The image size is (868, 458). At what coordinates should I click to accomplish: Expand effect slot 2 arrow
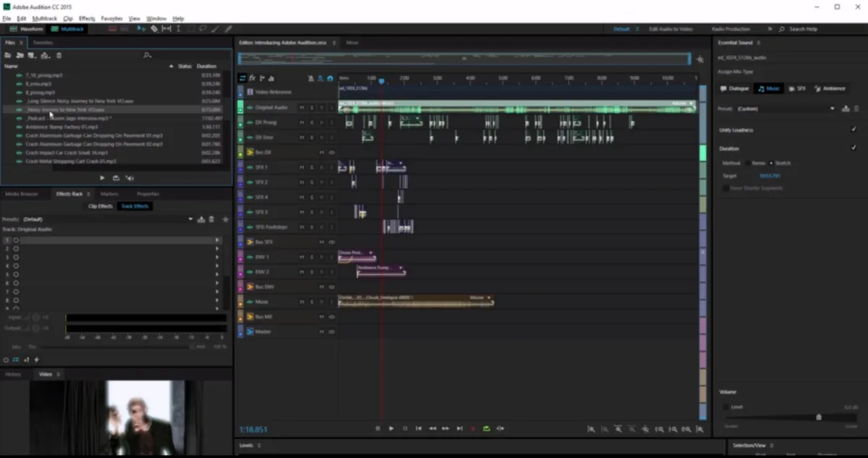(216, 248)
